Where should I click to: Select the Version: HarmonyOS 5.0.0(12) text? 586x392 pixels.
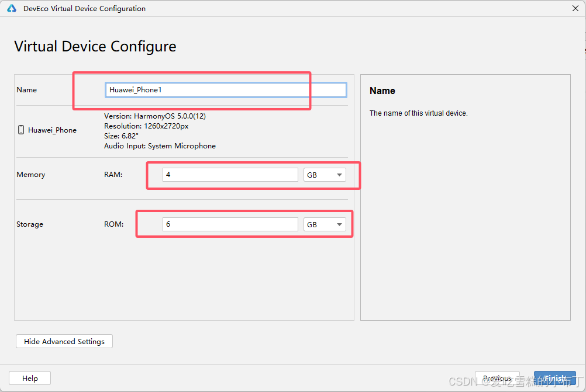[x=155, y=116]
